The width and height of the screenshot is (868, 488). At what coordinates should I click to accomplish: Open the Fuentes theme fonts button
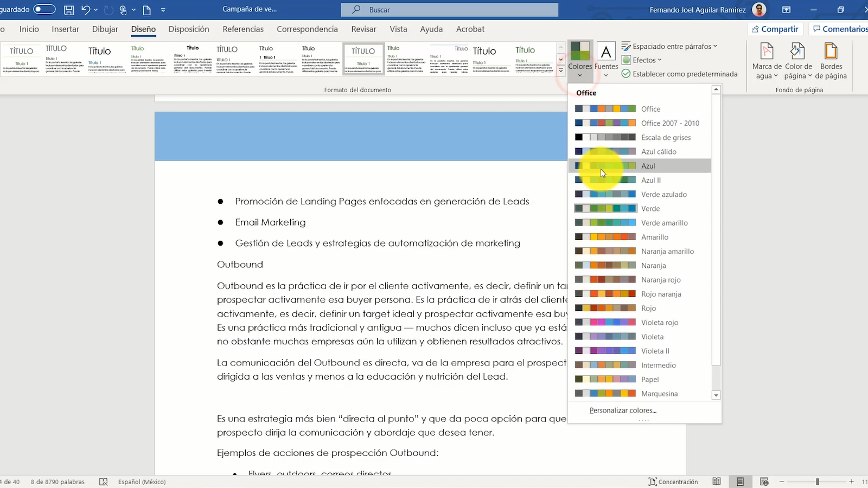click(x=606, y=60)
